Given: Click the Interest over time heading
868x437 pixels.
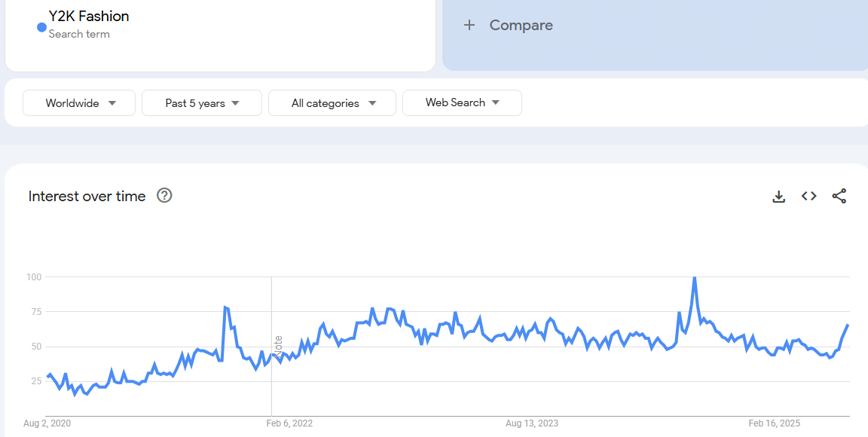Looking at the screenshot, I should pyautogui.click(x=87, y=197).
